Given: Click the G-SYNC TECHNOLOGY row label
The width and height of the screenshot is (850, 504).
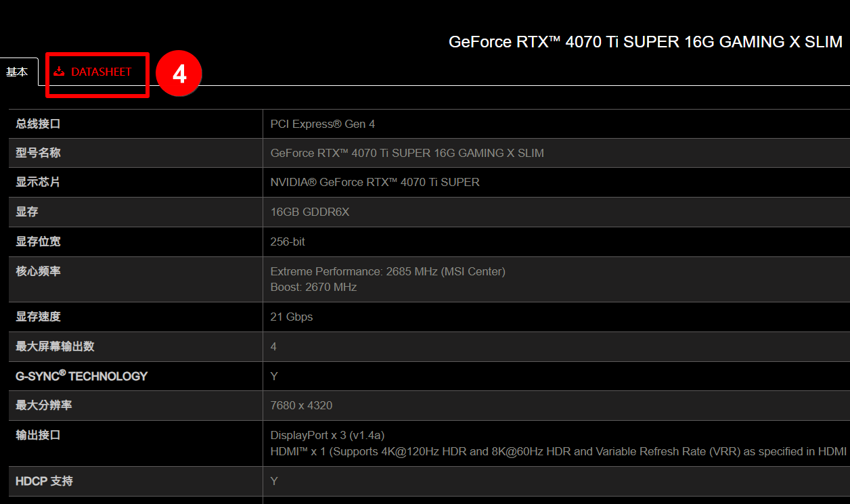Looking at the screenshot, I should [81, 376].
